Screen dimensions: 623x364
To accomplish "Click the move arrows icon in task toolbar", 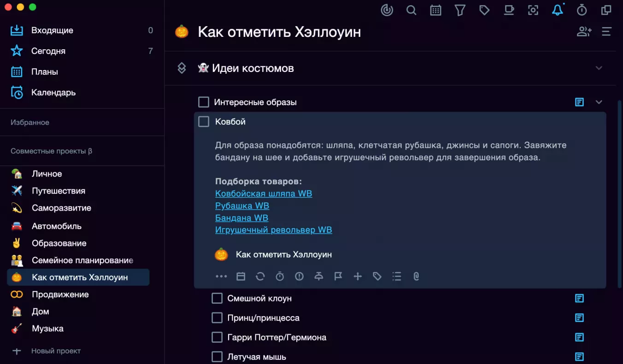I will pos(358,276).
